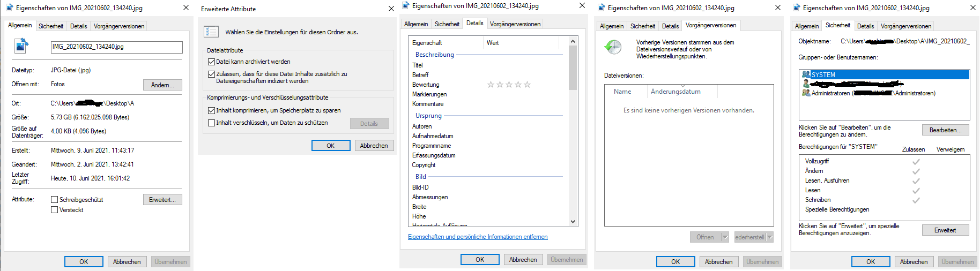Screen dimensions: 980x271
Task: Click Eigenschaften und persönliche Informationen entfernen link
Action: coord(478,237)
